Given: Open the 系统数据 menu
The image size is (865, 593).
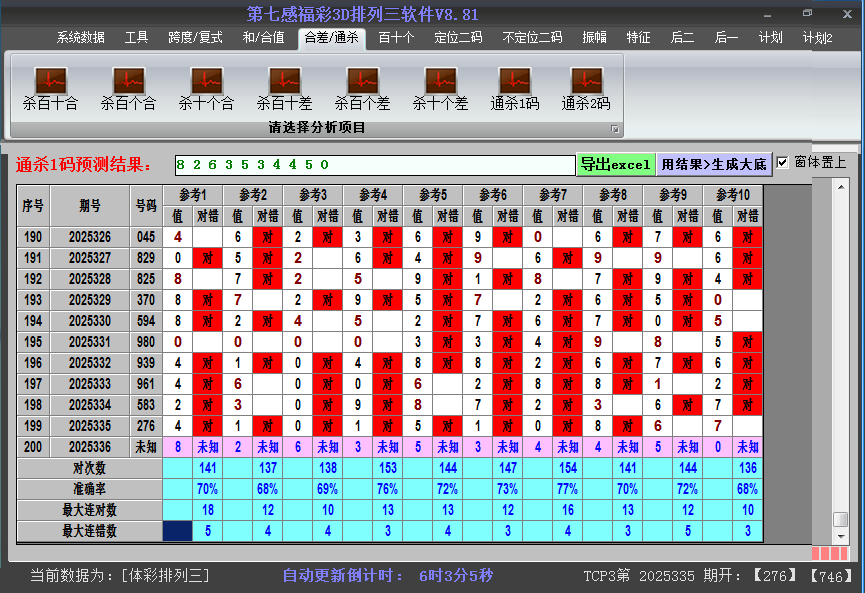Looking at the screenshot, I should pyautogui.click(x=80, y=38).
